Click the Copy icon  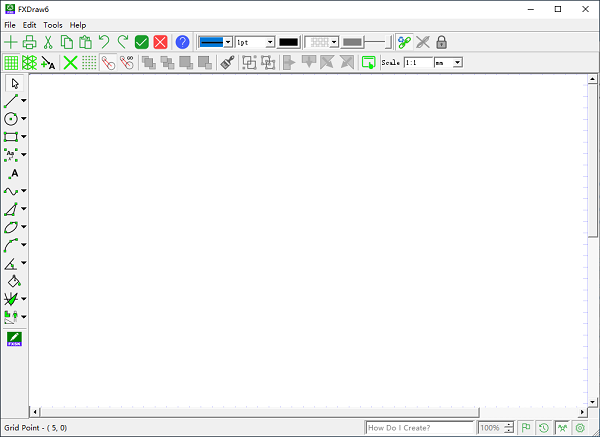[x=67, y=42]
